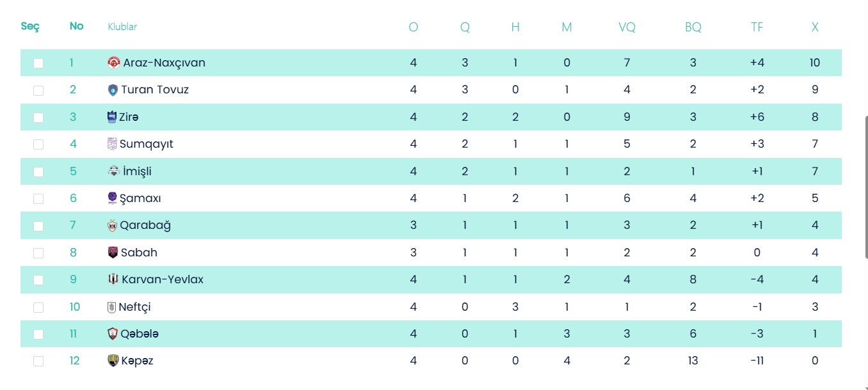
Task: Click the Şamaxı club logo icon
Action: pos(113,198)
